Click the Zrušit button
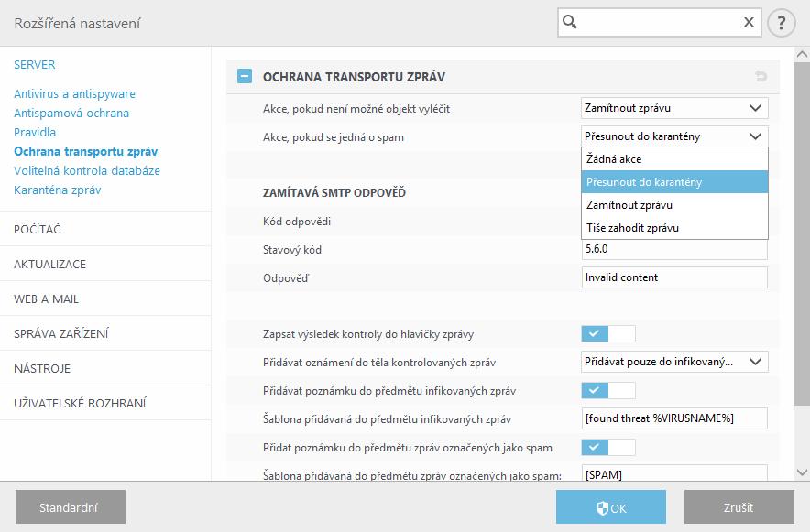Viewport: 810px width, 532px height. click(739, 507)
